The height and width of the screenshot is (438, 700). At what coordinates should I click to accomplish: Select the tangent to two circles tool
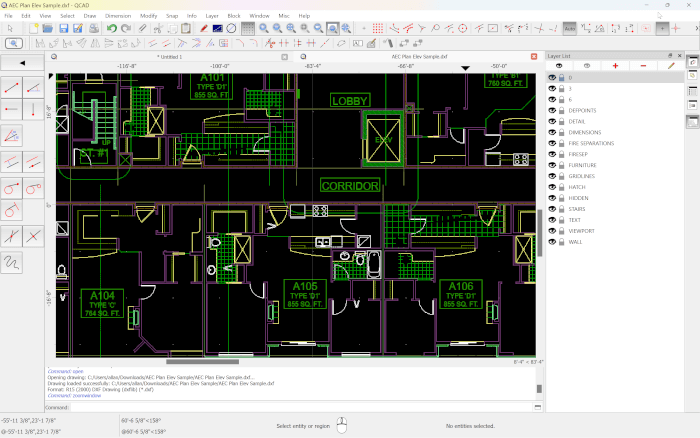click(x=33, y=188)
